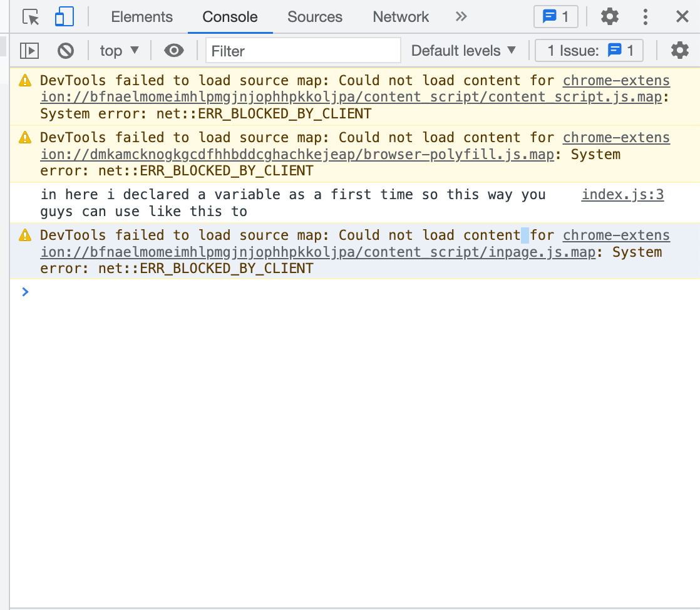This screenshot has width=700, height=610.
Task: Create a live expression with the eye icon
Action: pos(173,51)
